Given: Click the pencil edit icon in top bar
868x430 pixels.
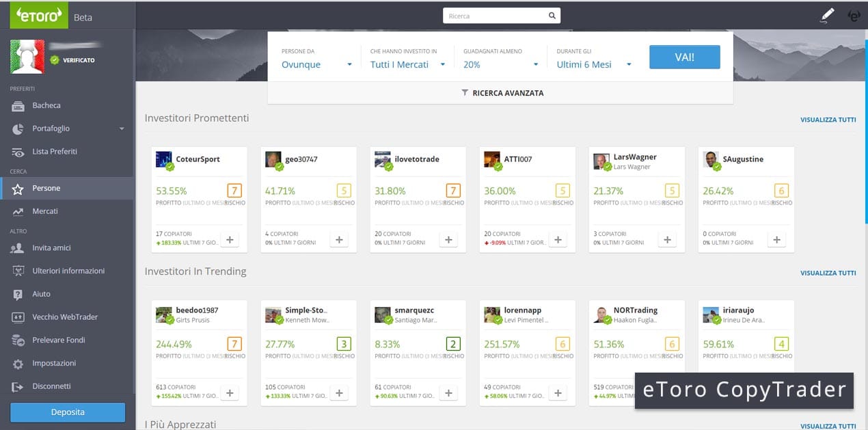Looking at the screenshot, I should pyautogui.click(x=827, y=16).
